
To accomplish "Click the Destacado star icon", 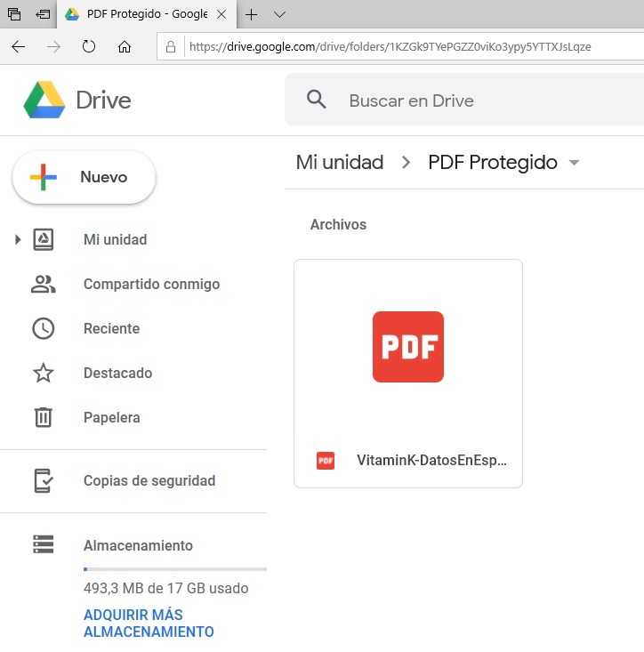I will click(43, 374).
